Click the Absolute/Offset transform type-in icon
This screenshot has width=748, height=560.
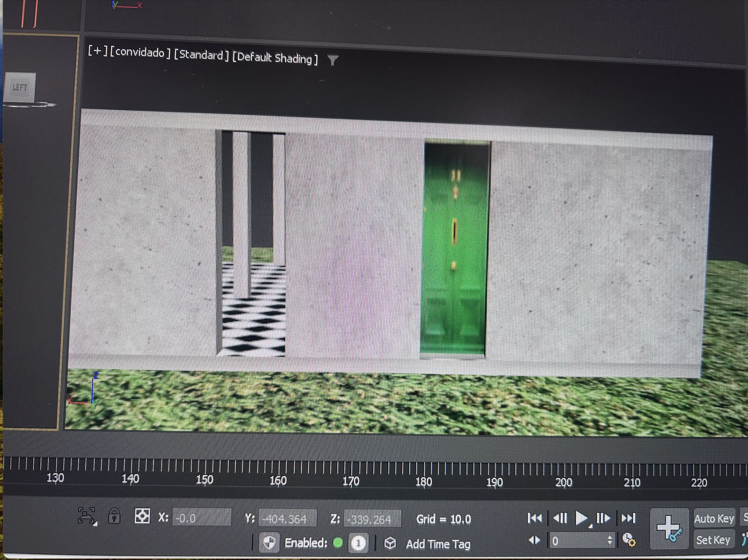pos(142,516)
